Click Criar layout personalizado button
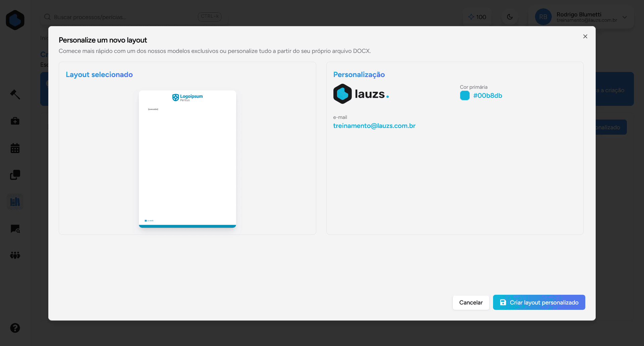 pos(539,302)
